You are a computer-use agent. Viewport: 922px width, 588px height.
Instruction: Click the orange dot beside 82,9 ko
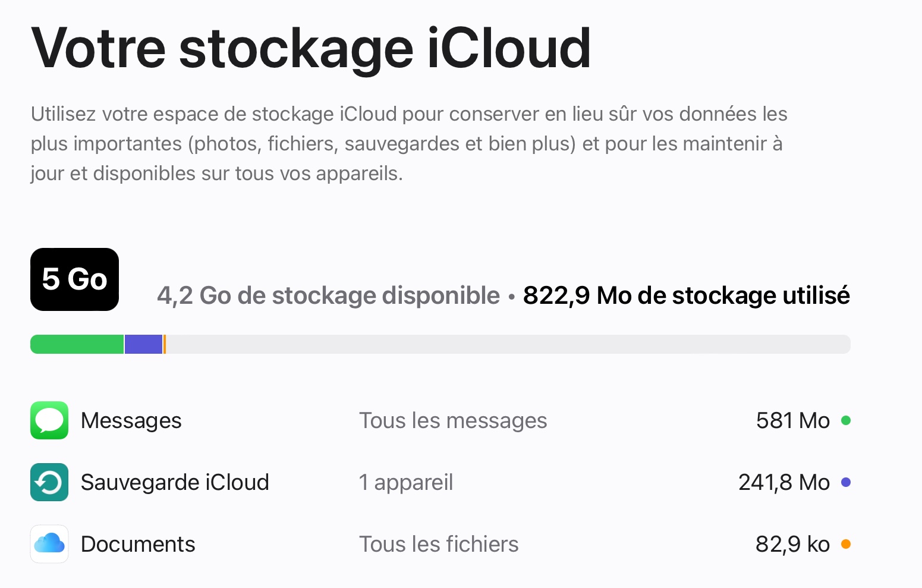point(846,543)
